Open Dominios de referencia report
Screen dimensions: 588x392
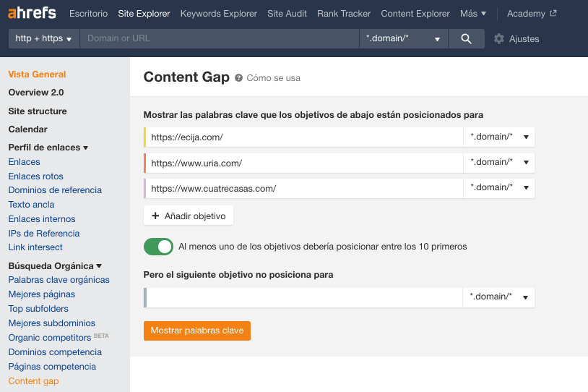(55, 190)
